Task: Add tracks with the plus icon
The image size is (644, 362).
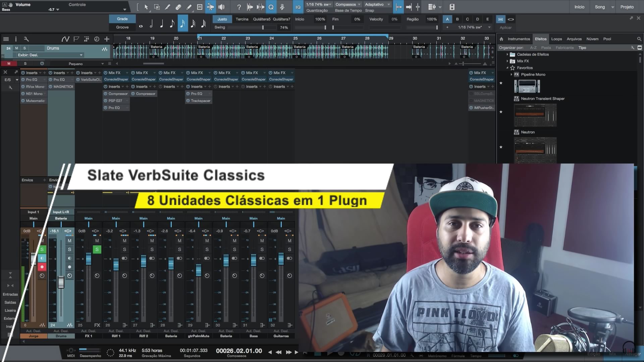Action: click(107, 39)
